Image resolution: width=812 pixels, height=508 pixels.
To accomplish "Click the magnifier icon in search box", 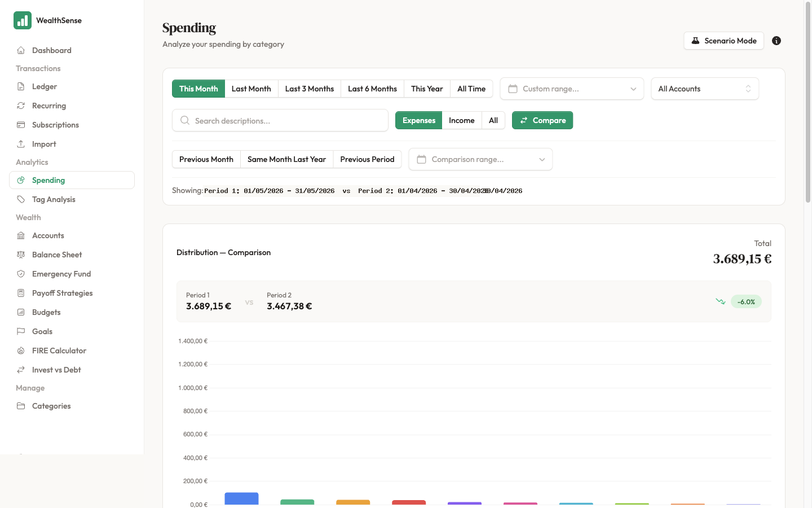I will point(184,120).
